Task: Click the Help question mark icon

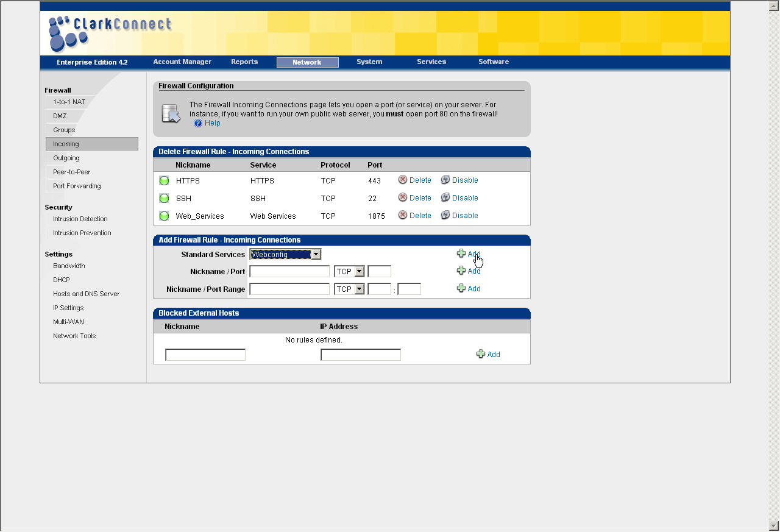Action: pos(198,123)
